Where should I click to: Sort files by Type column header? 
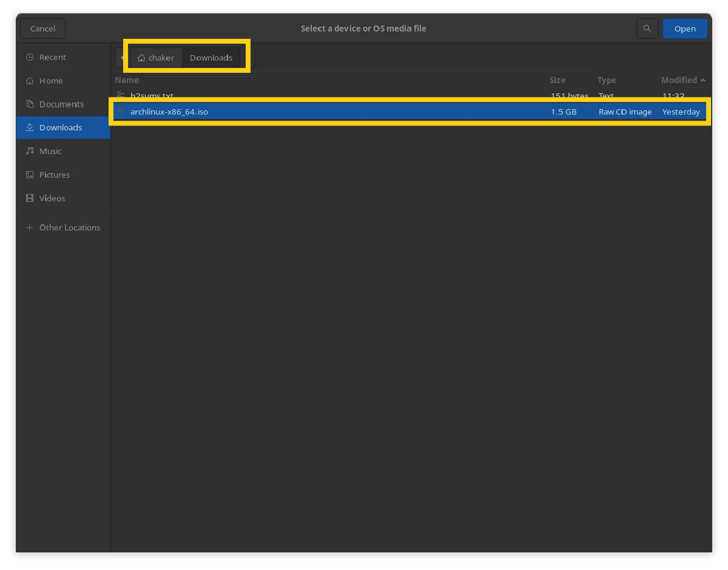point(607,80)
